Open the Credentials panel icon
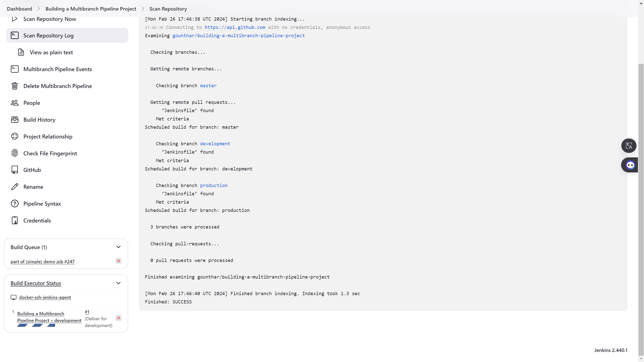Screen dimensions: 644x362 click(14, 220)
